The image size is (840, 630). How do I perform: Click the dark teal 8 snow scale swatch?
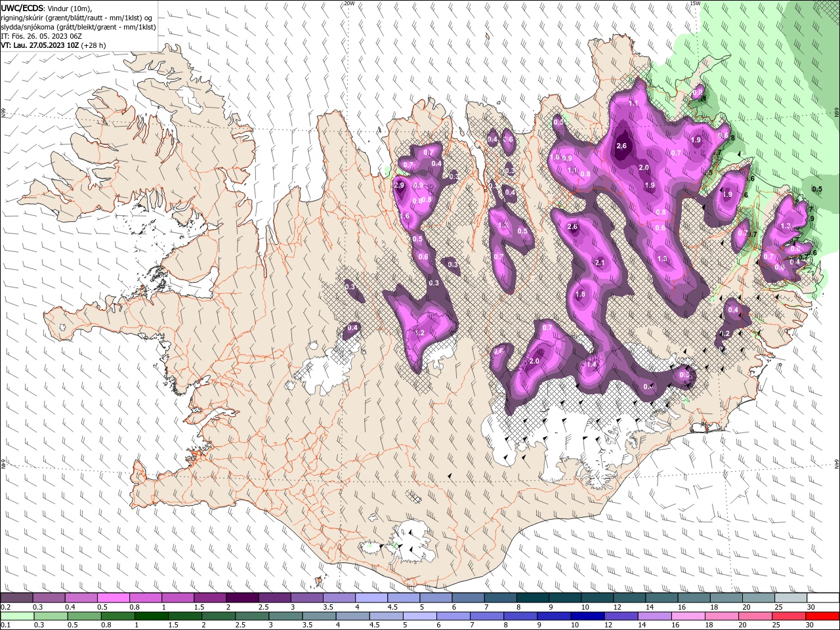533,598
